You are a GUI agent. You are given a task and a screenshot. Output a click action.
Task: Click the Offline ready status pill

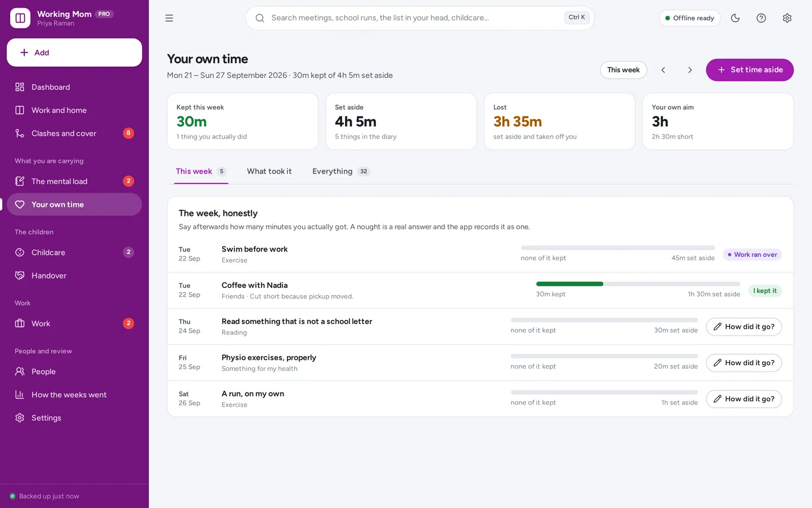pos(690,18)
